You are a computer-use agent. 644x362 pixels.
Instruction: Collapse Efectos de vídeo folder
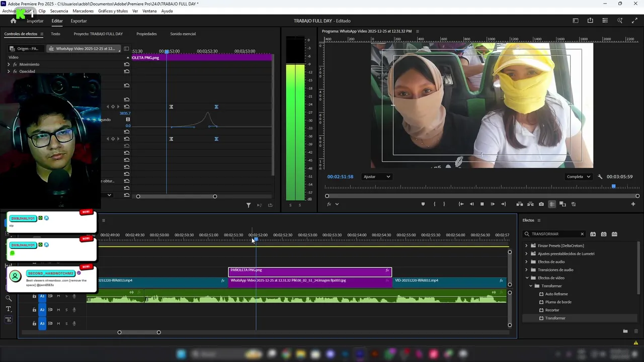click(527, 278)
